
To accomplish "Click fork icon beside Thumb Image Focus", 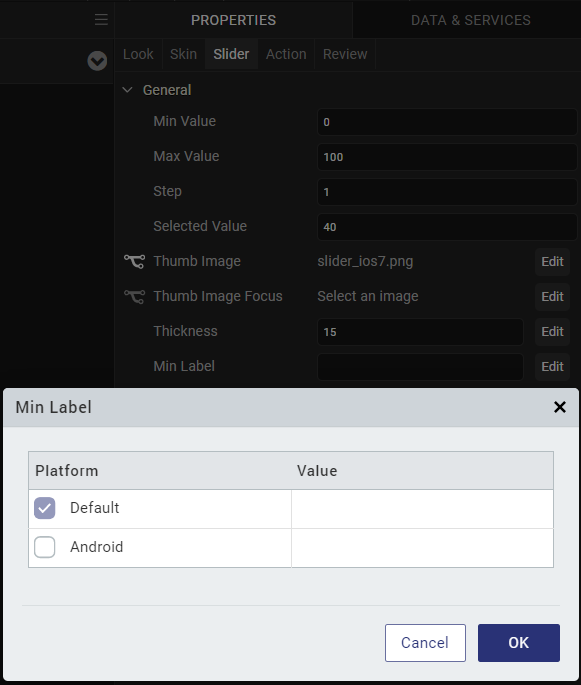I will [135, 296].
